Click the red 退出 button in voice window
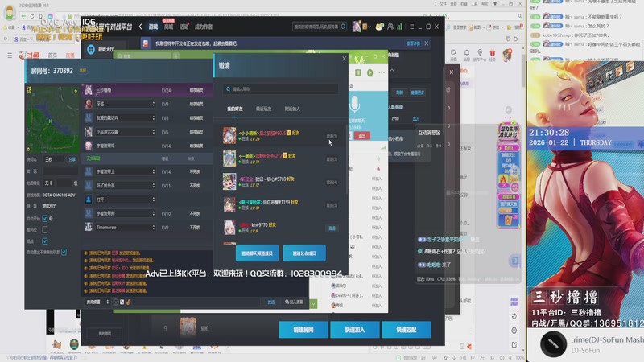The image size is (644, 362). [361, 136]
